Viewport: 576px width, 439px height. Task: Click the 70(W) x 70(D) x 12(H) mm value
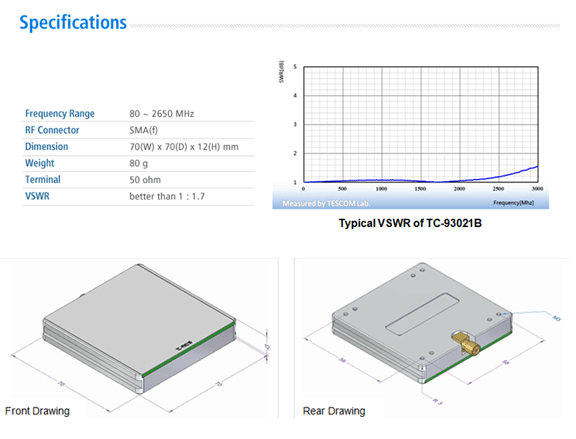(184, 147)
